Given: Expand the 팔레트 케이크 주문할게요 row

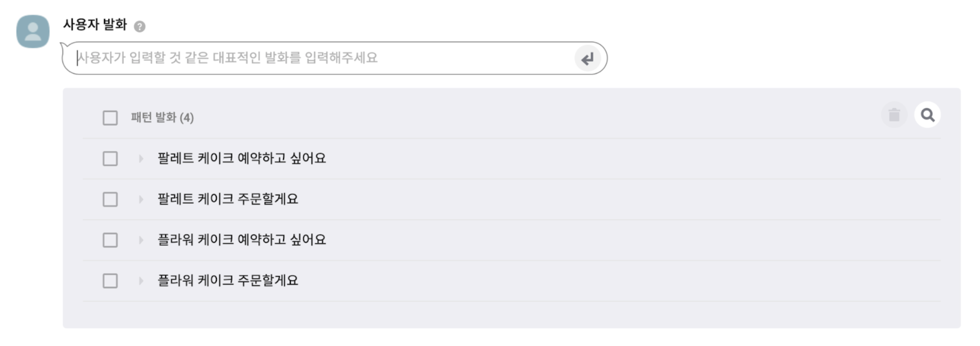Looking at the screenshot, I should pyautogui.click(x=141, y=199).
